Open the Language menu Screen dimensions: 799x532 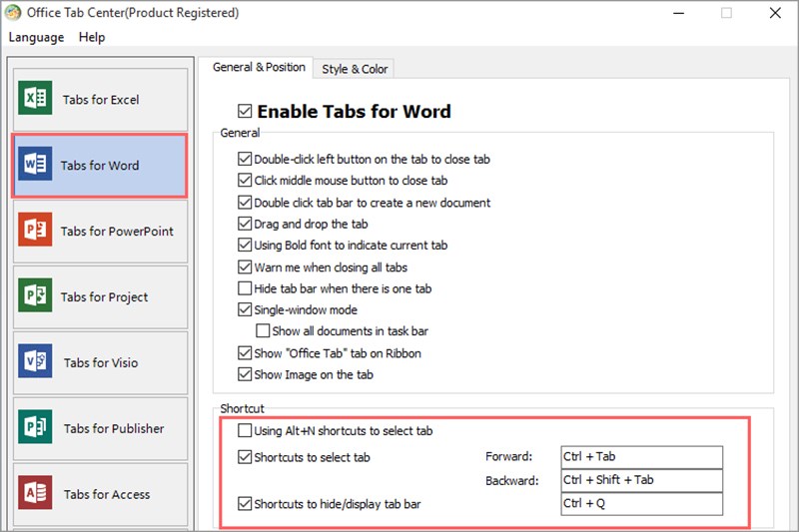click(36, 37)
